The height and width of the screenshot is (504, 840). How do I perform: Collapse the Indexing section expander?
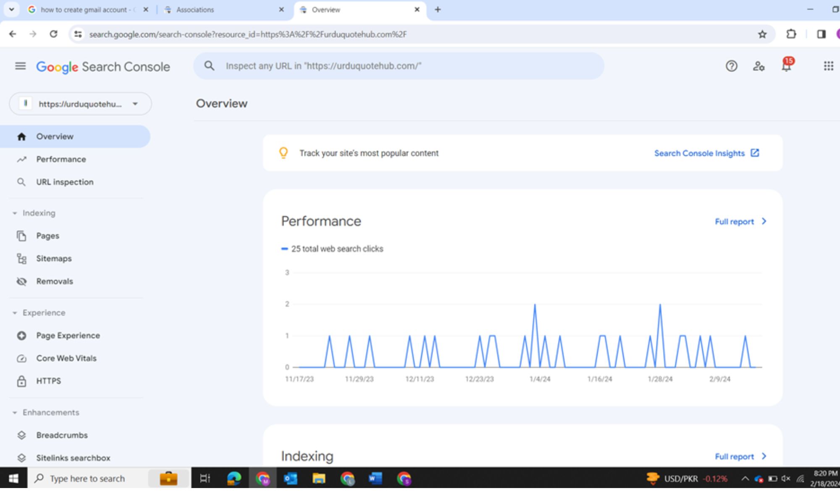click(x=16, y=213)
